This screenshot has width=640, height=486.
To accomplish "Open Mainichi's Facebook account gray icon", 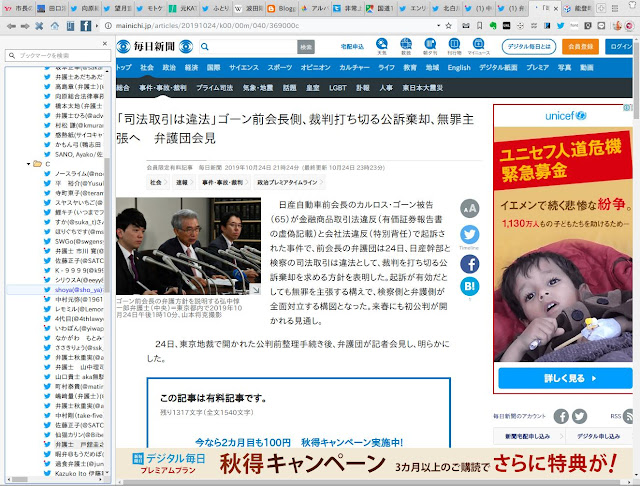I will coord(561,416).
